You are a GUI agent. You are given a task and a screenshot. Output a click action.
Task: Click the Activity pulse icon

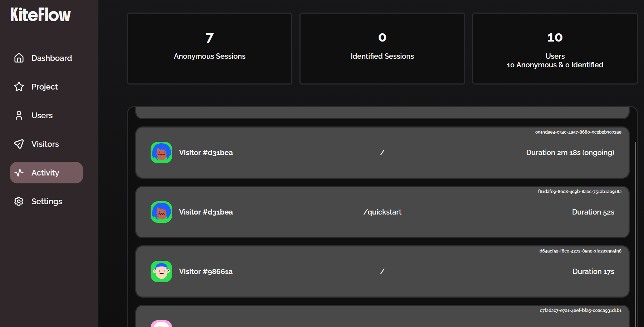point(19,173)
